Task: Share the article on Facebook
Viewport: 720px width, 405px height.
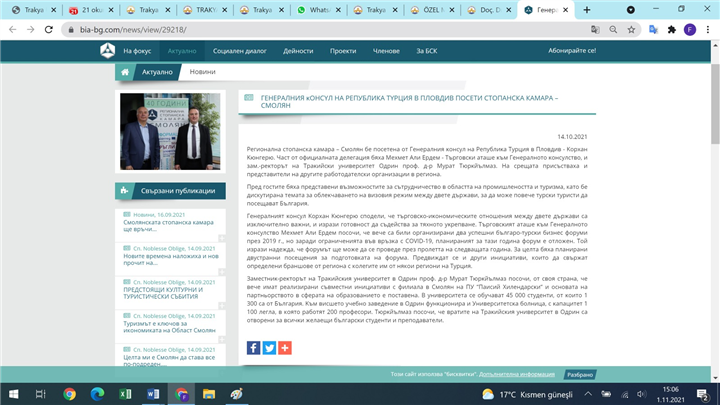Action: coord(253,348)
